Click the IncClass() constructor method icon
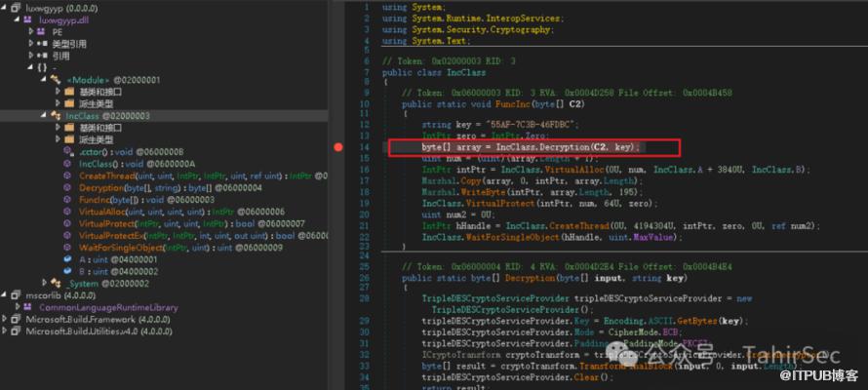This screenshot has height=390, width=868. coord(67,164)
